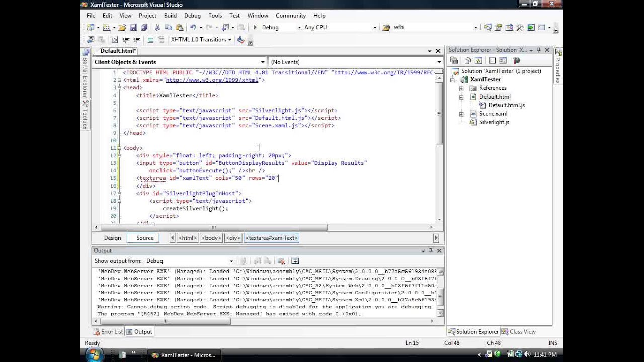Open the Any CPU platform dropdown

[375, 27]
